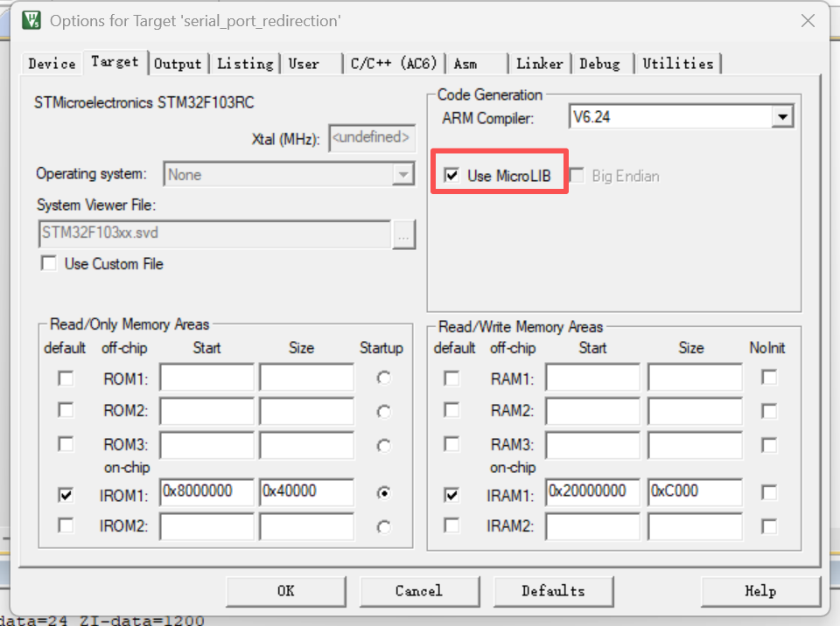Viewport: 840px width, 626px height.
Task: Check the RAM1 default checkbox
Action: click(x=451, y=378)
